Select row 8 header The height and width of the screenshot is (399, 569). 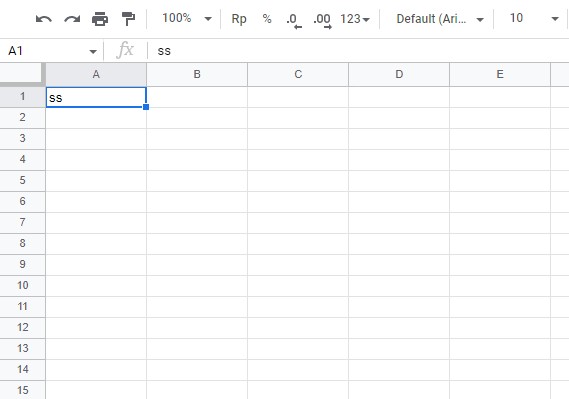coord(22,243)
